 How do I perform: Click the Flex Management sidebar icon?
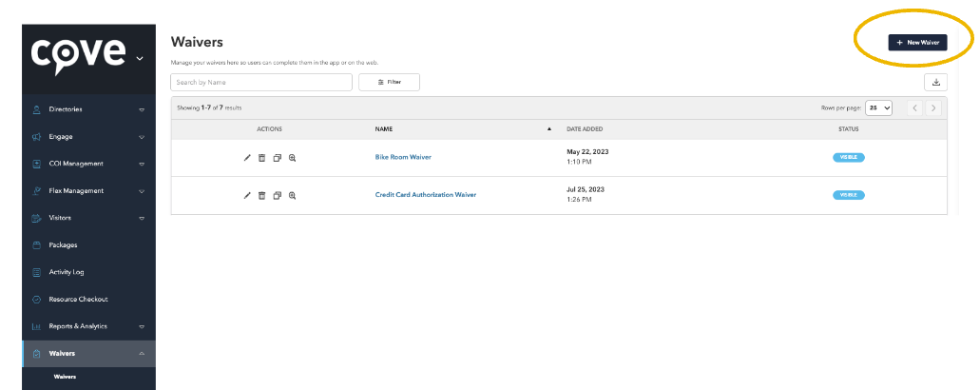[x=36, y=190]
